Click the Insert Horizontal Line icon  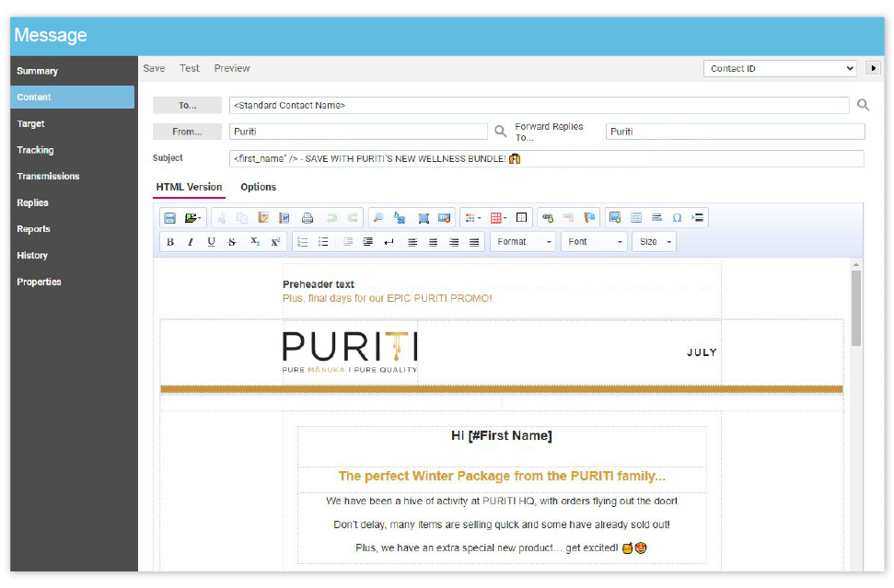(656, 218)
